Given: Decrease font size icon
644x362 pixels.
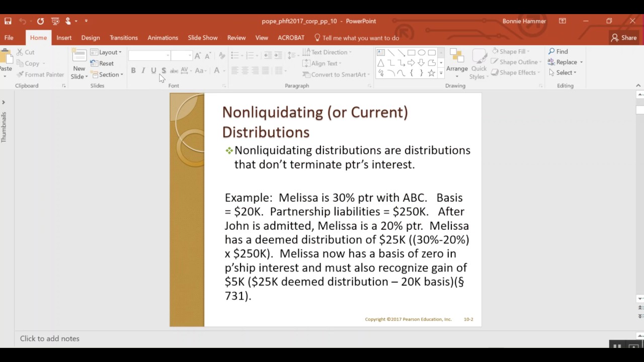Looking at the screenshot, I should tap(208, 56).
